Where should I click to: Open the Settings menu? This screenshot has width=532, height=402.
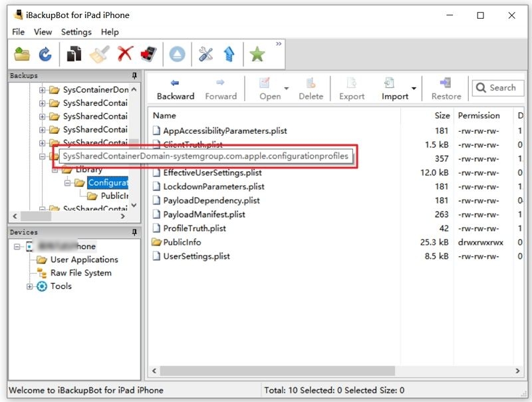coord(76,31)
